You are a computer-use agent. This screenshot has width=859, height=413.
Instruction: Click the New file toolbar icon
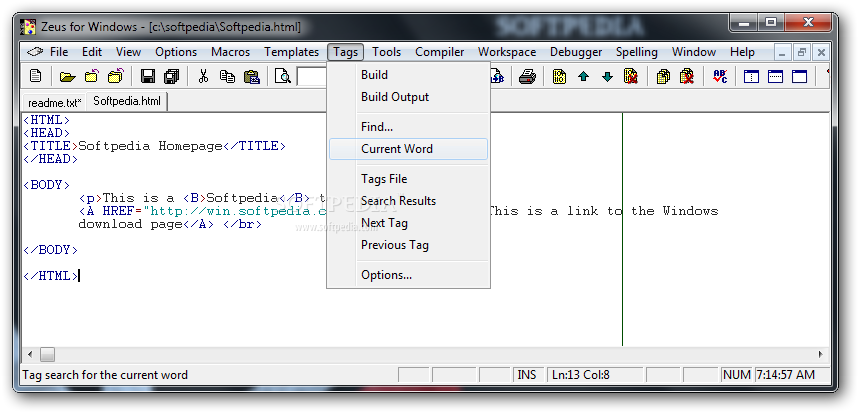click(36, 76)
